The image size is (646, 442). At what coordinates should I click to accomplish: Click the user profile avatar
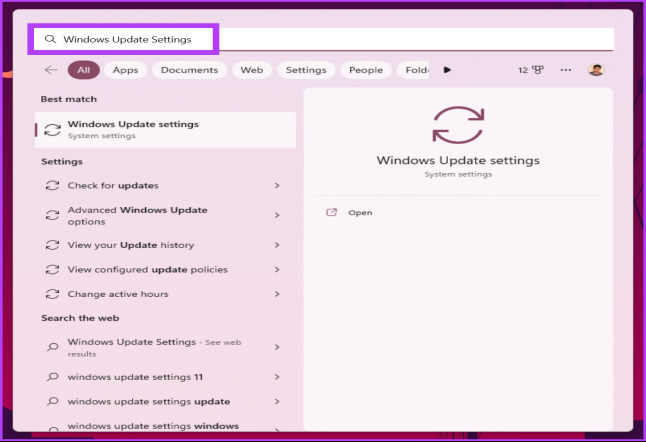click(x=596, y=70)
